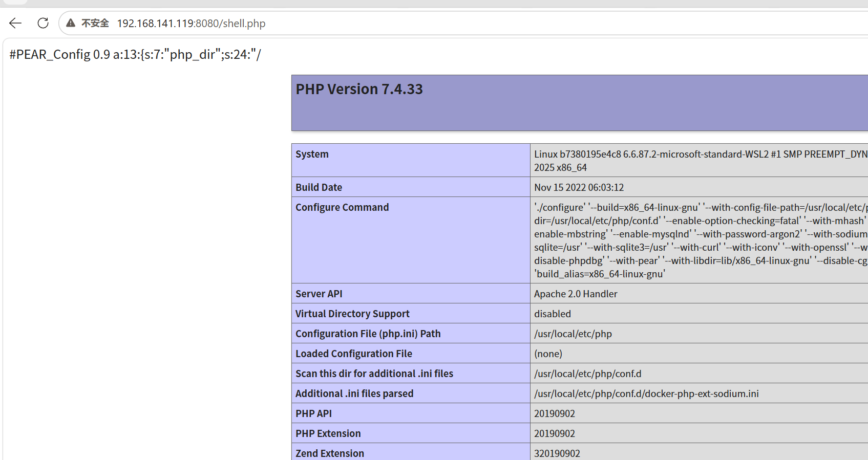Click the Configuration File (php.ini) Path label
The image size is (868, 460).
click(x=368, y=334)
